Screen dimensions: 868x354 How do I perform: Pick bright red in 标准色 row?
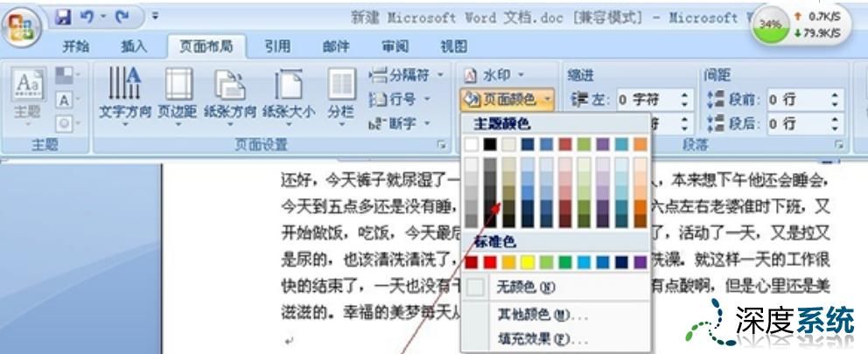coord(490,262)
